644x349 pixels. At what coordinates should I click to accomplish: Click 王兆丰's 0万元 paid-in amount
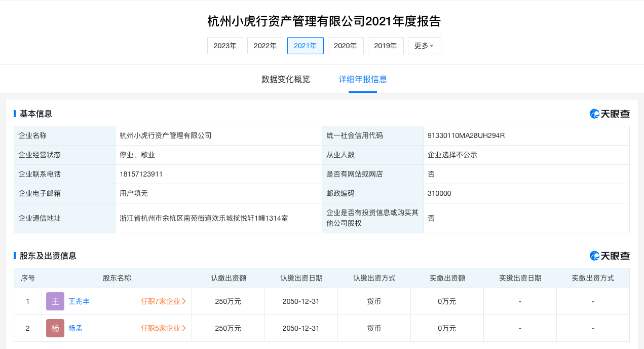[447, 301]
